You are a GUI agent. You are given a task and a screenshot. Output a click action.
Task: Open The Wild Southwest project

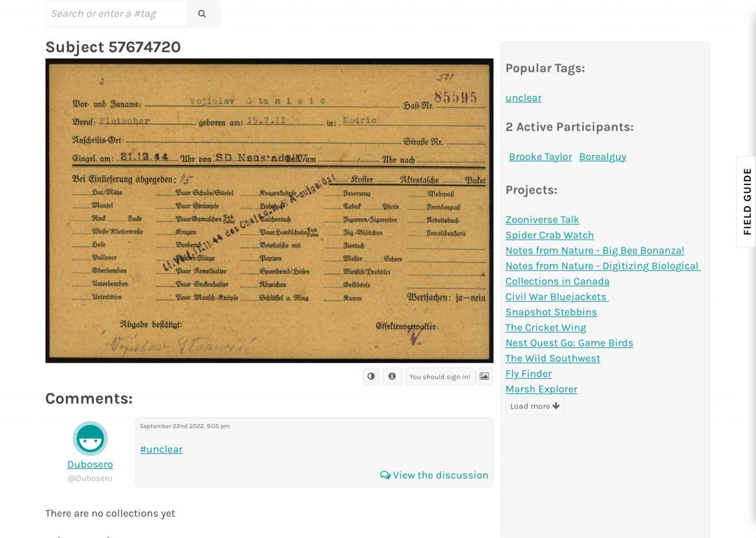[x=553, y=358]
